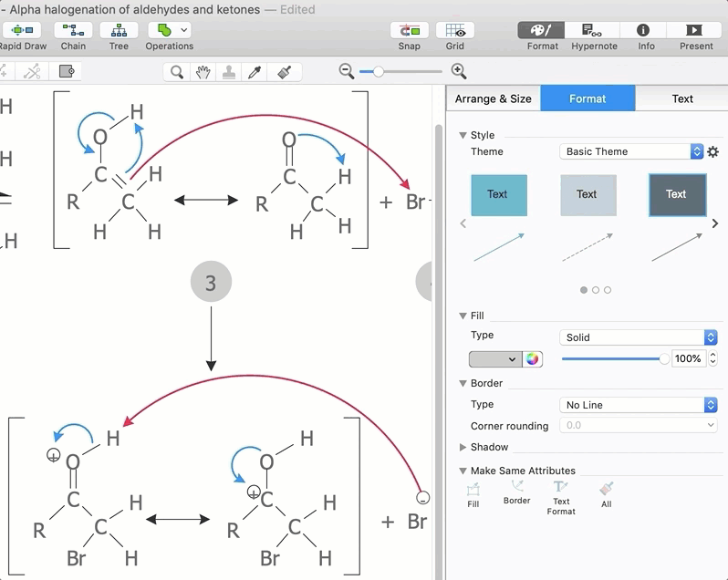Switch to the Format tab
This screenshot has height=580, width=728.
588,98
